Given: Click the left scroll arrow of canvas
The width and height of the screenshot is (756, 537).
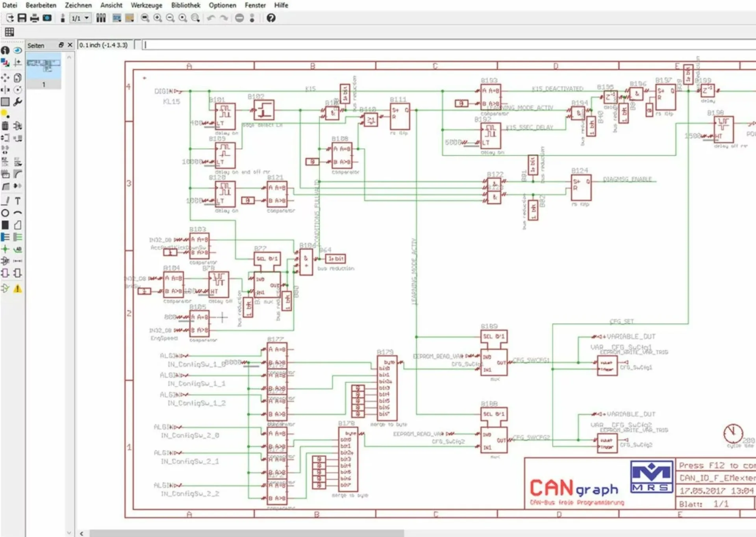Looking at the screenshot, I should [82, 533].
